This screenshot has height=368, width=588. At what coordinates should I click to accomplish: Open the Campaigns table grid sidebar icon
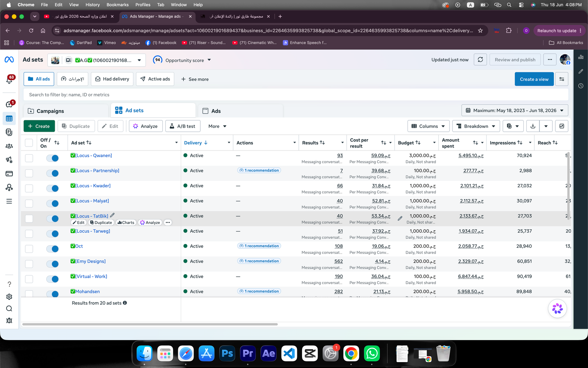point(9,118)
